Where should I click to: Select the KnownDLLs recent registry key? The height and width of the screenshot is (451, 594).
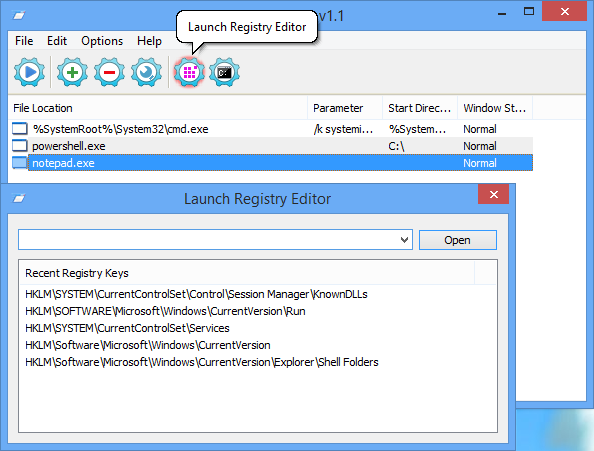[196, 294]
